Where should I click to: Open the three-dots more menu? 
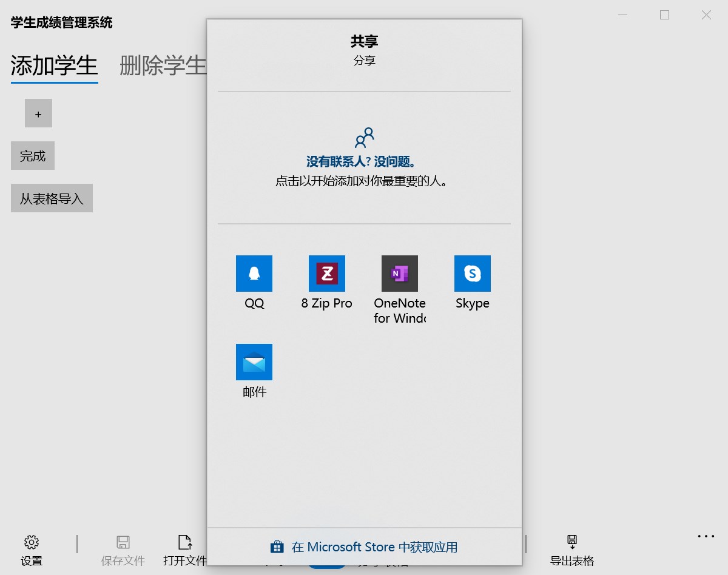tap(706, 536)
